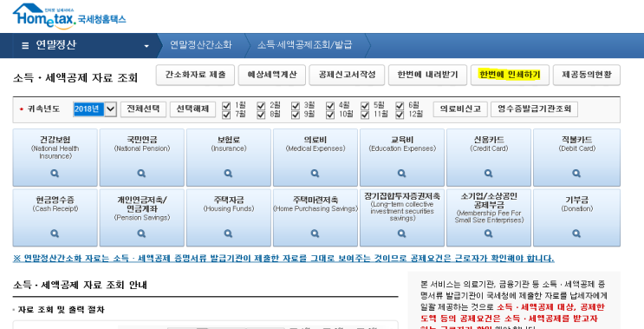
Task: Click magnifier under 건강보험 tile
Action: pyautogui.click(x=55, y=174)
